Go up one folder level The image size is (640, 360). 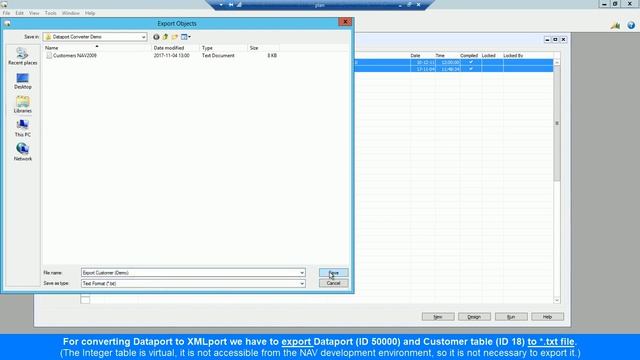coord(165,37)
